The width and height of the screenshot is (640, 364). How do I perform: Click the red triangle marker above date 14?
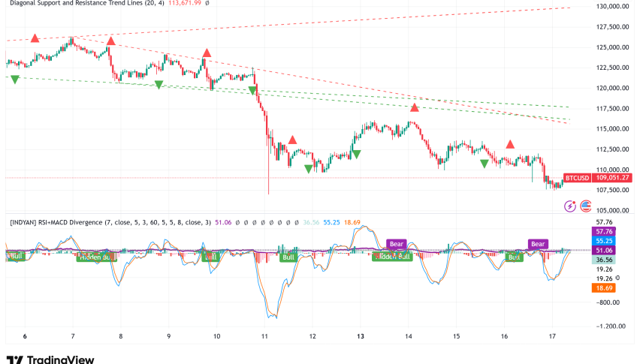coord(414,108)
